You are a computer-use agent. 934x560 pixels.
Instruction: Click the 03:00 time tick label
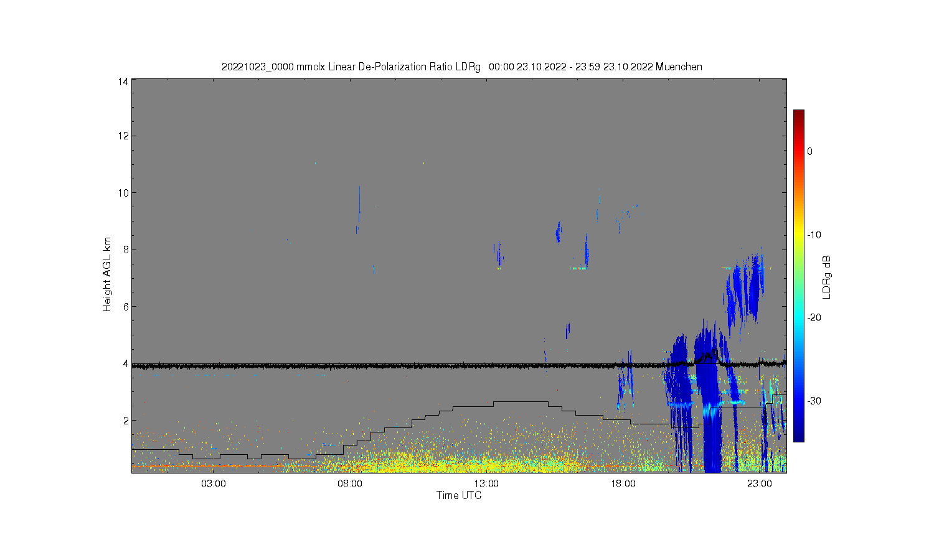(x=214, y=483)
